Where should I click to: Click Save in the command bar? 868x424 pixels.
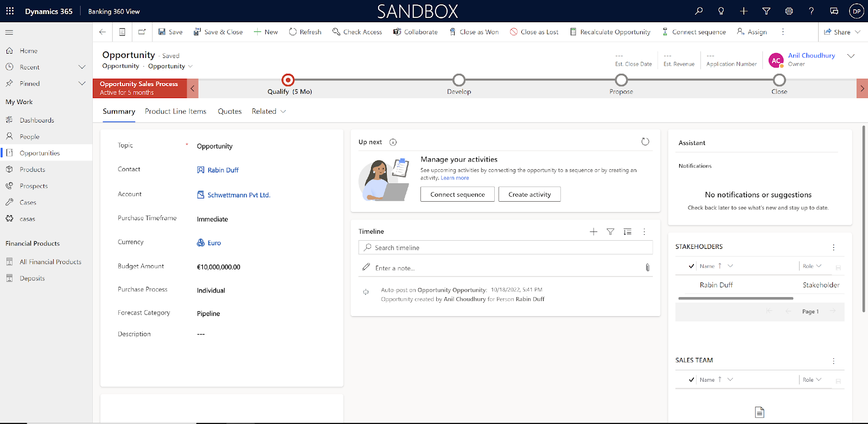(170, 32)
